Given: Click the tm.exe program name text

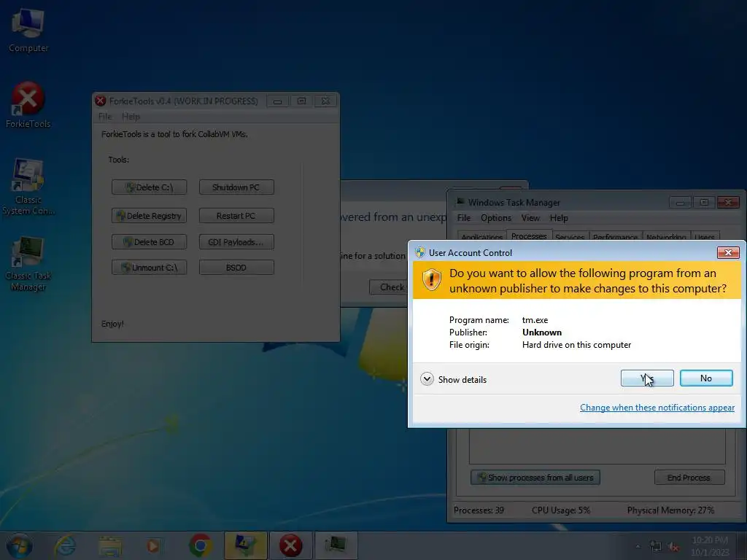Looking at the screenshot, I should click(535, 320).
